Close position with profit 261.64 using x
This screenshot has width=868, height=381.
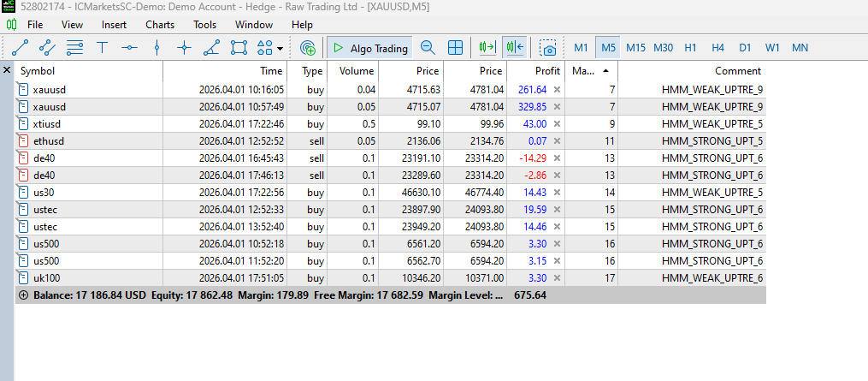click(557, 89)
